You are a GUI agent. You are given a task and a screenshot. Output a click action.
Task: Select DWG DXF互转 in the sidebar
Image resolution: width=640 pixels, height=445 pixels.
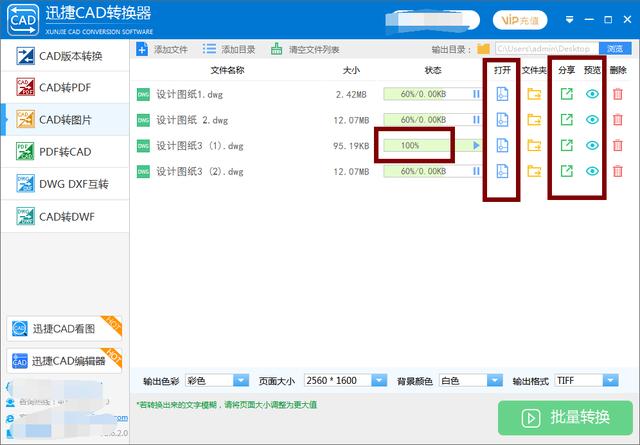(65, 184)
